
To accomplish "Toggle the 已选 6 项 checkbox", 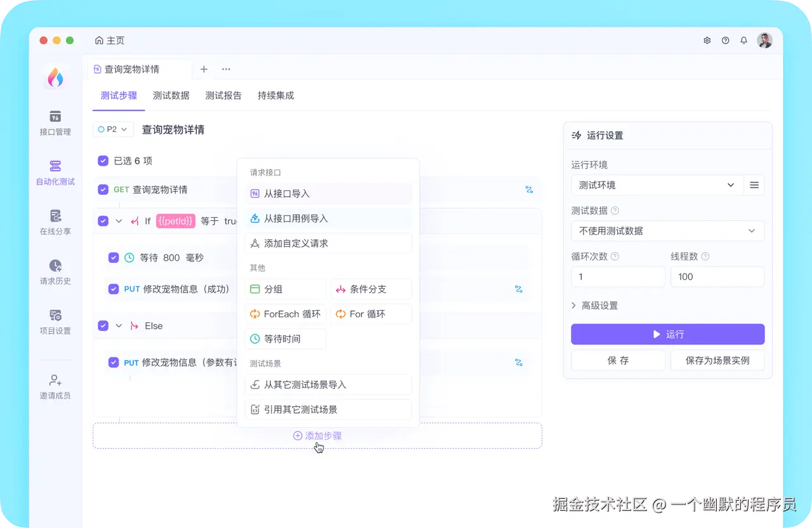I will (x=103, y=161).
